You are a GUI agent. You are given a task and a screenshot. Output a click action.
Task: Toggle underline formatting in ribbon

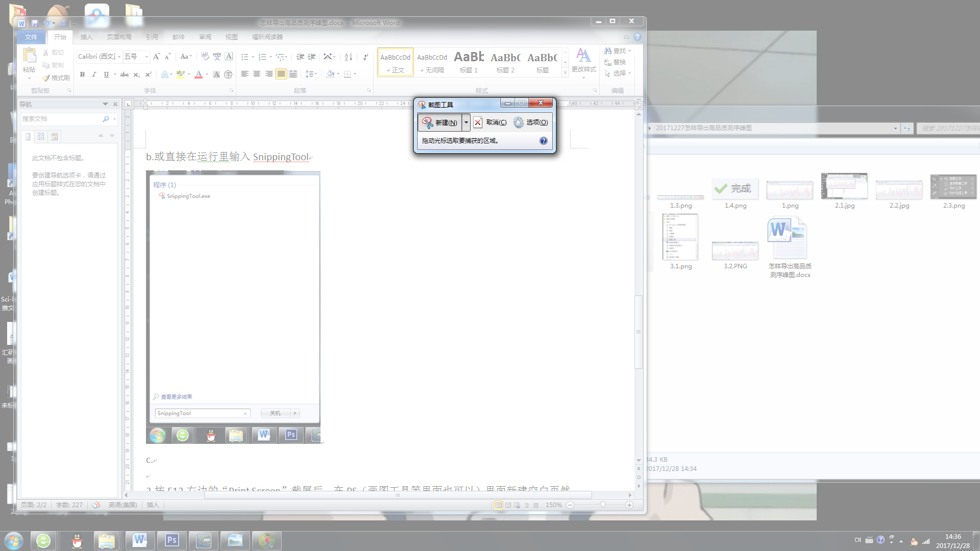pyautogui.click(x=106, y=74)
